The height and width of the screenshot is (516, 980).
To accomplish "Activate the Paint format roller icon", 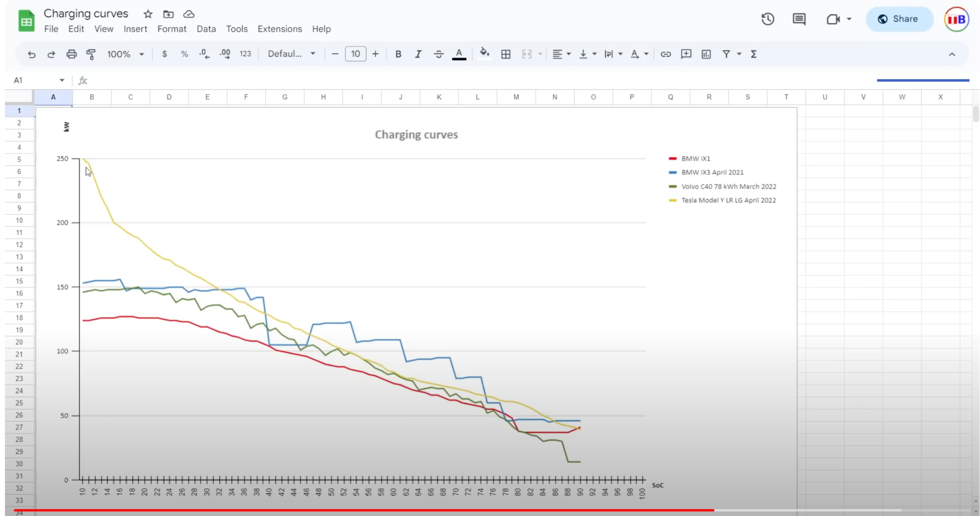I will pos(91,54).
